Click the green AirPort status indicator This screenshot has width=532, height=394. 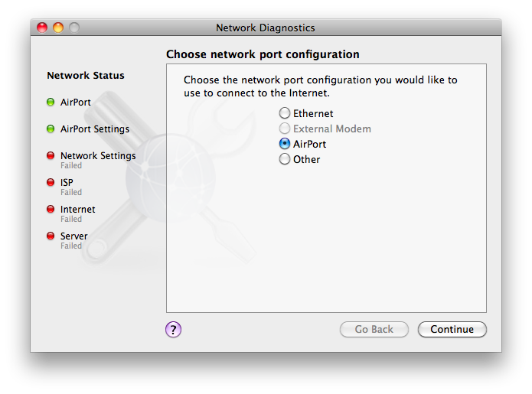click(x=51, y=103)
